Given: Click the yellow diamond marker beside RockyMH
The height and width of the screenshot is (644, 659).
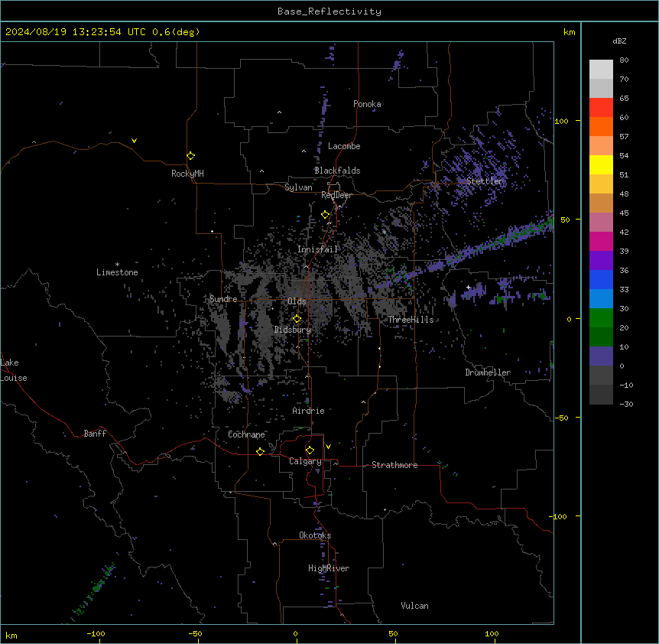Looking at the screenshot, I should (x=191, y=156).
